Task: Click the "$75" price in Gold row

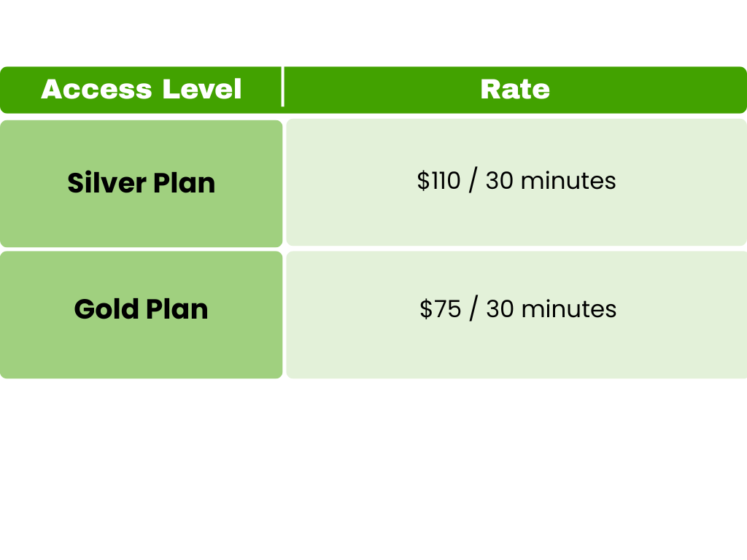Action: (441, 309)
